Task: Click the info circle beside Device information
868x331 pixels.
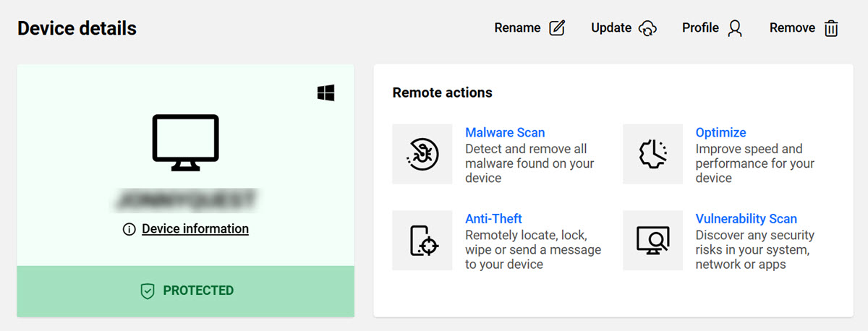Action: [129, 229]
